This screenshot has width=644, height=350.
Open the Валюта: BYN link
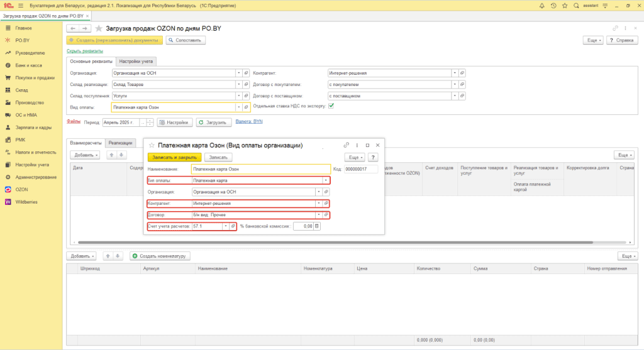click(249, 121)
